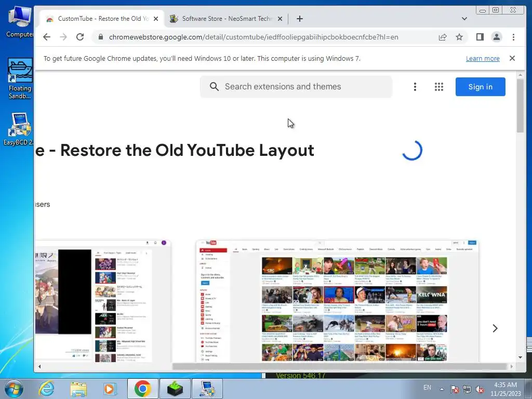
Task: Launch Internet Explorer from the taskbar
Action: tap(46, 389)
